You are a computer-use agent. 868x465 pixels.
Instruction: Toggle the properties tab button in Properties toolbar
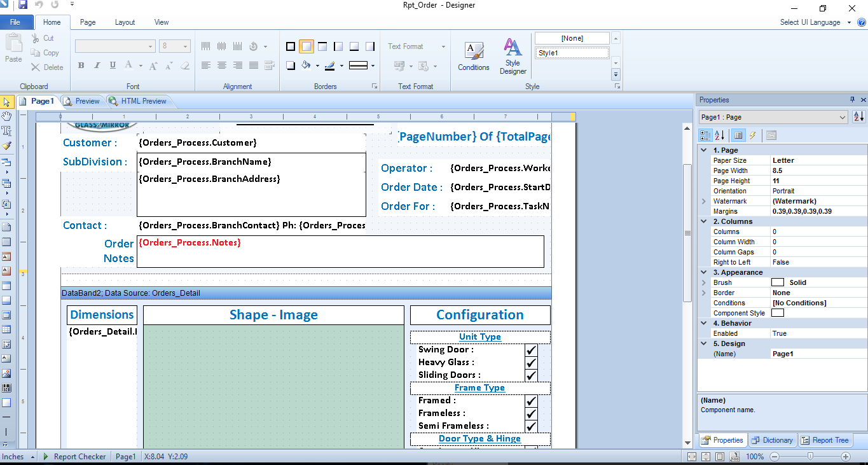click(738, 135)
